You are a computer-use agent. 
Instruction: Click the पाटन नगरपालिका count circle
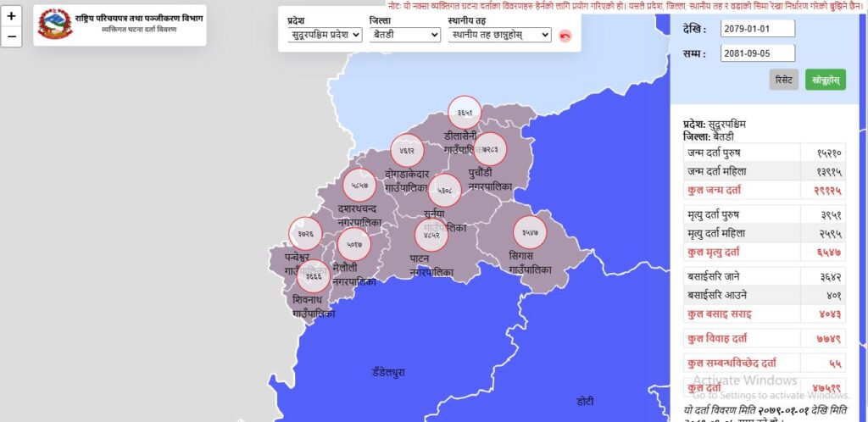431,235
